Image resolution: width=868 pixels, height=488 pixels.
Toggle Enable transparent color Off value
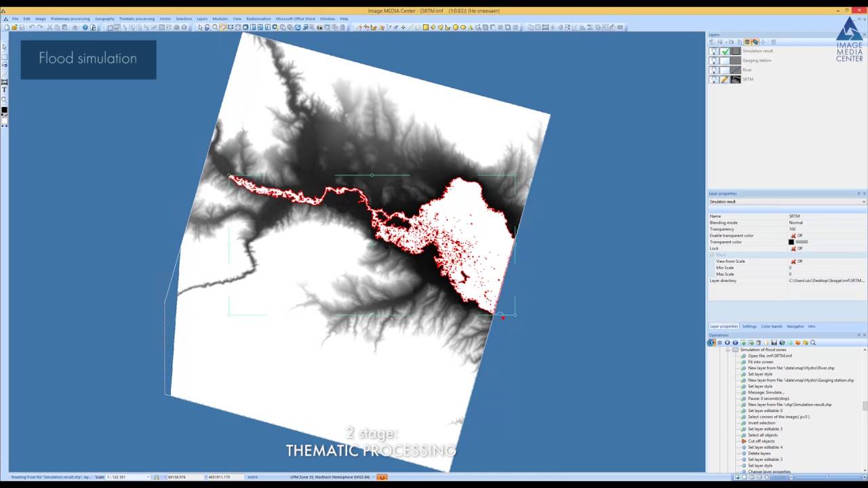point(796,235)
